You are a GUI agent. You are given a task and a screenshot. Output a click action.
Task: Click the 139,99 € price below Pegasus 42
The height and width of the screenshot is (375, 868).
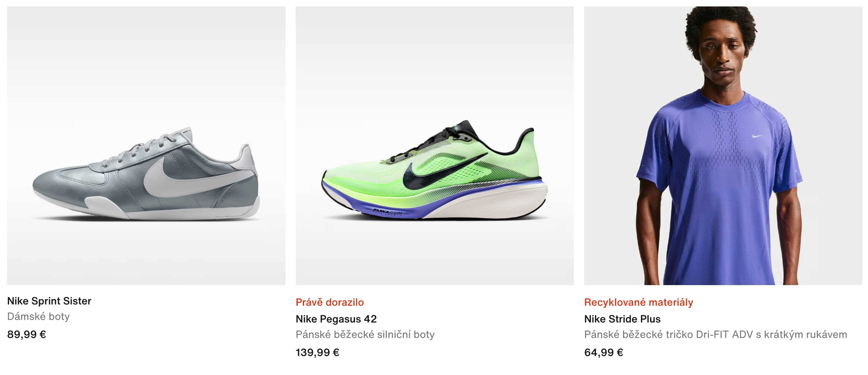pos(317,353)
